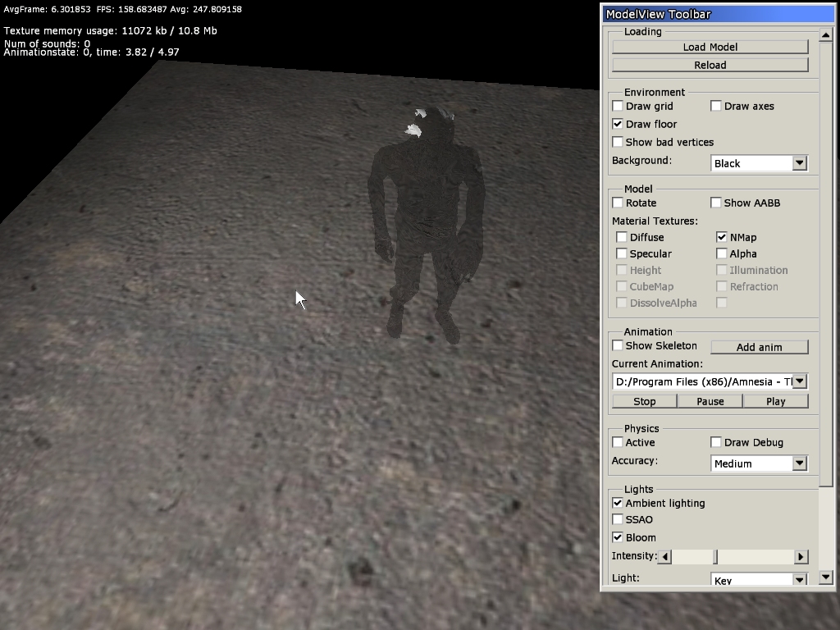840x630 pixels.
Task: Expand the Current Animation path dropdown
Action: click(x=800, y=381)
